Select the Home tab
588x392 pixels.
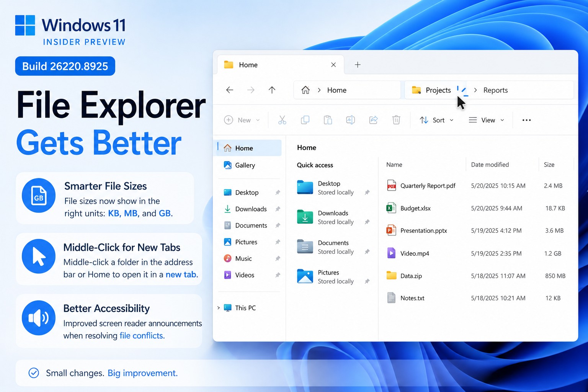coord(281,65)
